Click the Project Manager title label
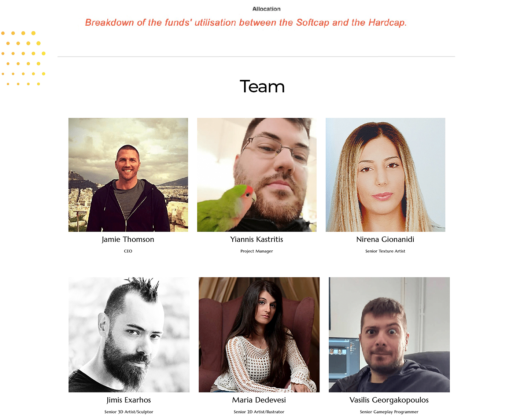The height and width of the screenshot is (420, 513). click(x=256, y=251)
